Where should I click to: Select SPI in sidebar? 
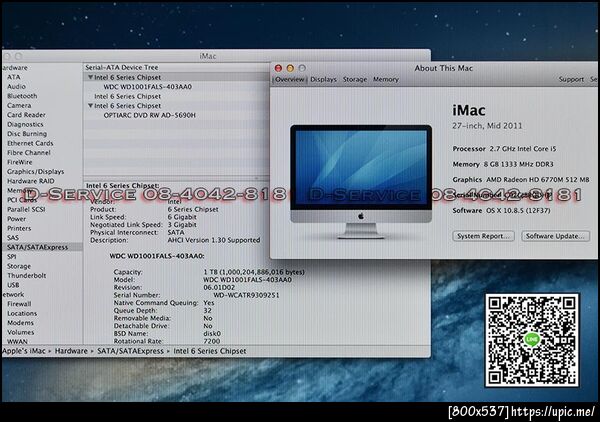(x=12, y=256)
